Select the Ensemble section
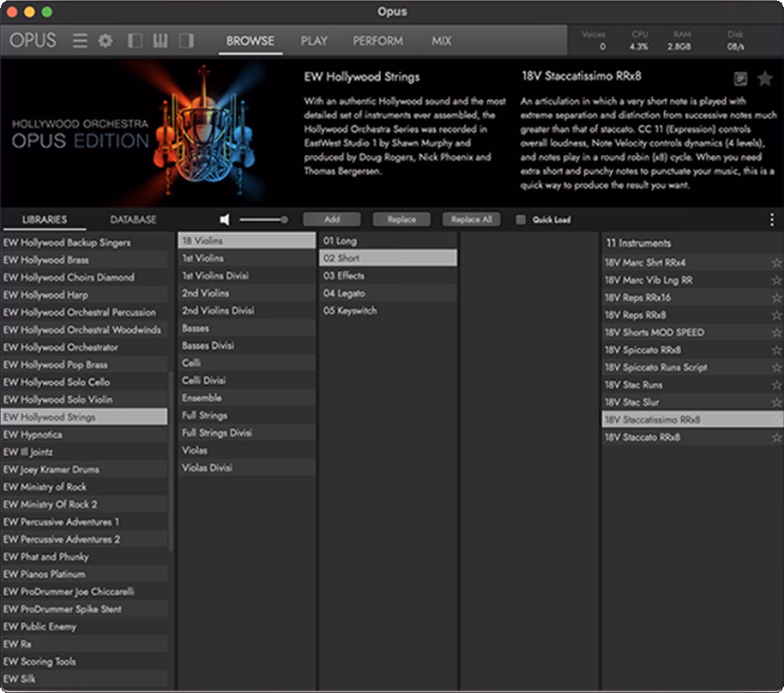784x693 pixels. pos(247,398)
